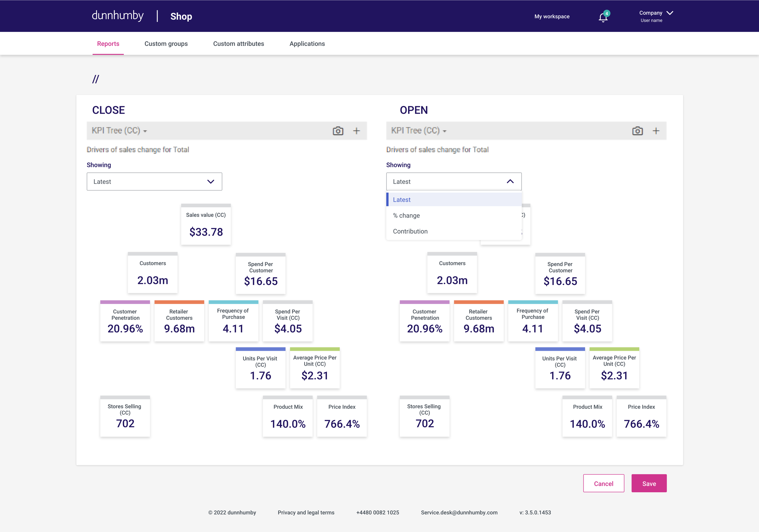Open Privacy and legal terms link
759x532 pixels.
coord(306,513)
